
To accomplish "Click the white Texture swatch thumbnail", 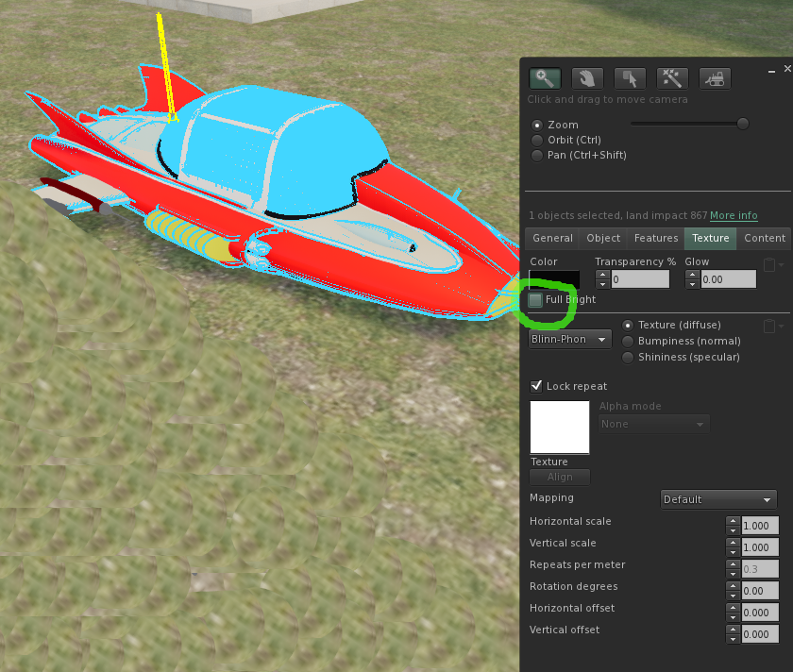I will (559, 427).
